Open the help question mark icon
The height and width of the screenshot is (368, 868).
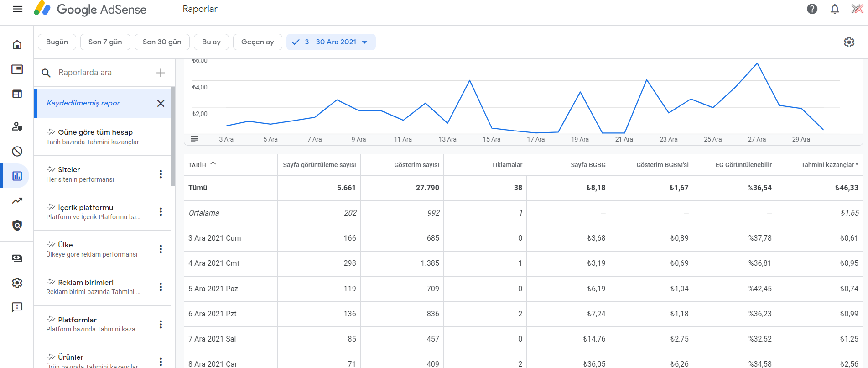point(812,9)
